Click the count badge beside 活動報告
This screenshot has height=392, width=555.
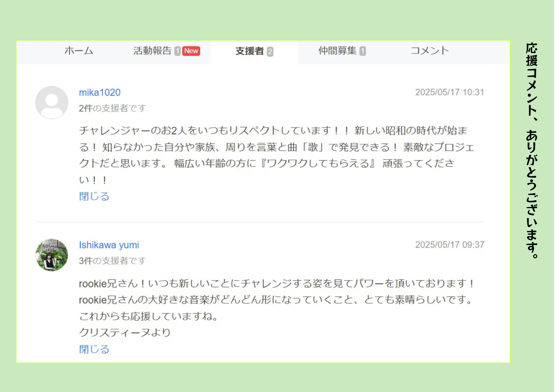[x=178, y=51]
